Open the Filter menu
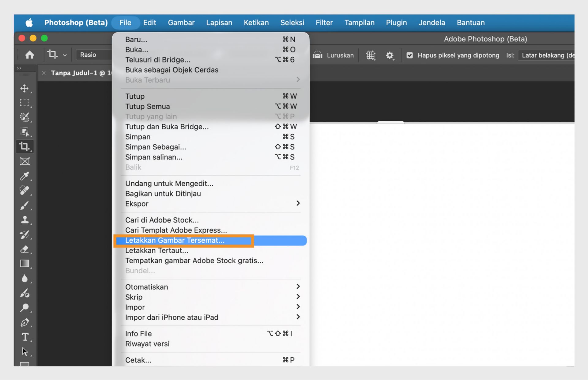This screenshot has height=380, width=588. [324, 22]
